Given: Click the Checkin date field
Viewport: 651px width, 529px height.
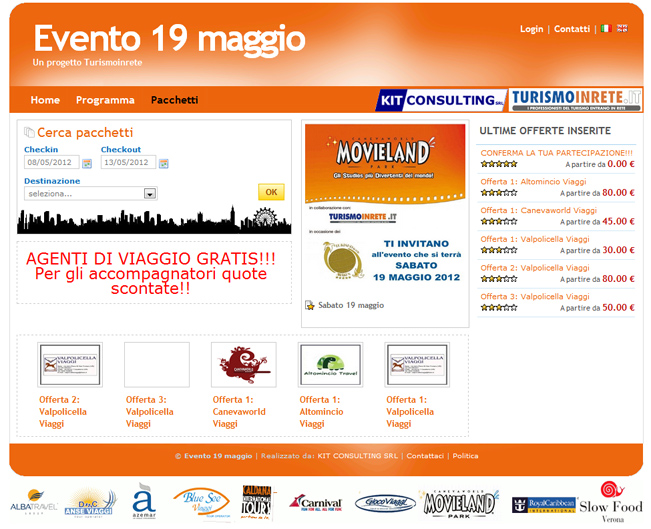Looking at the screenshot, I should pos(51,162).
